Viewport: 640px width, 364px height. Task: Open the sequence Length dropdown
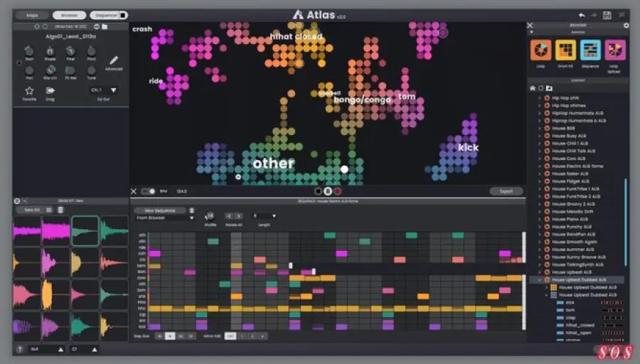pyautogui.click(x=264, y=215)
